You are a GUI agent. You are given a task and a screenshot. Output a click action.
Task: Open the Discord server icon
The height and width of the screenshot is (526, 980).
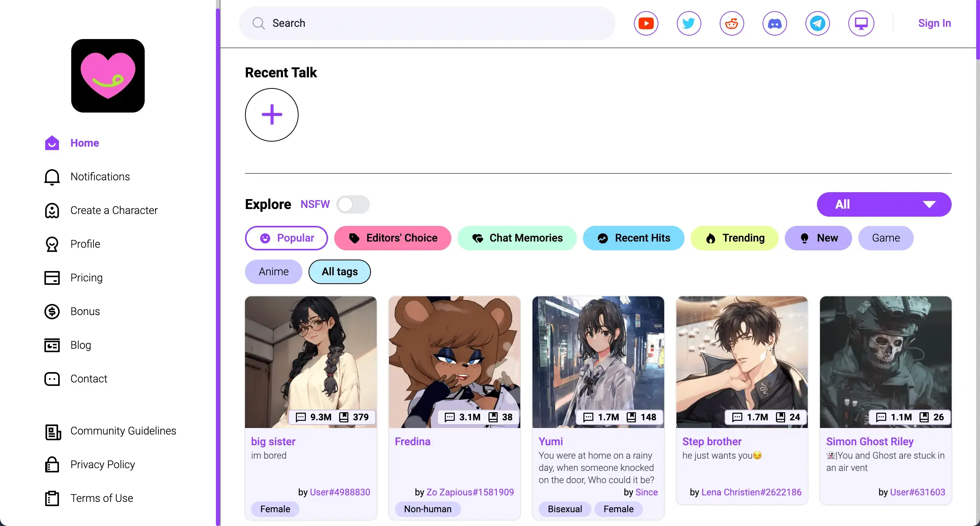tap(774, 23)
